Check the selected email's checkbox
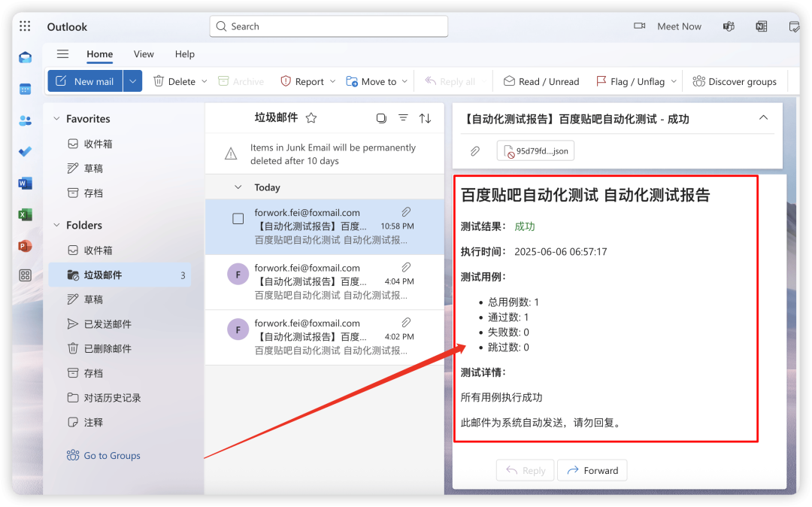812x507 pixels. [x=238, y=217]
